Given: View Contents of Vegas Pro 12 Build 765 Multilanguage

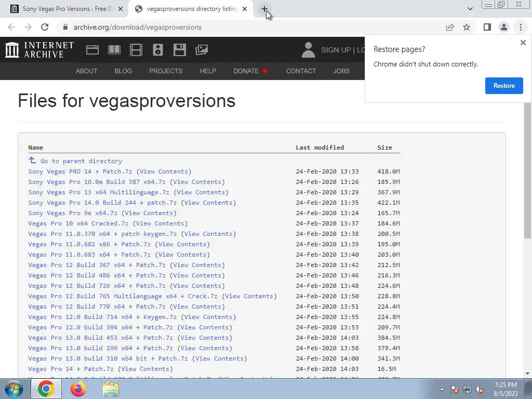Looking at the screenshot, I should pos(249,296).
